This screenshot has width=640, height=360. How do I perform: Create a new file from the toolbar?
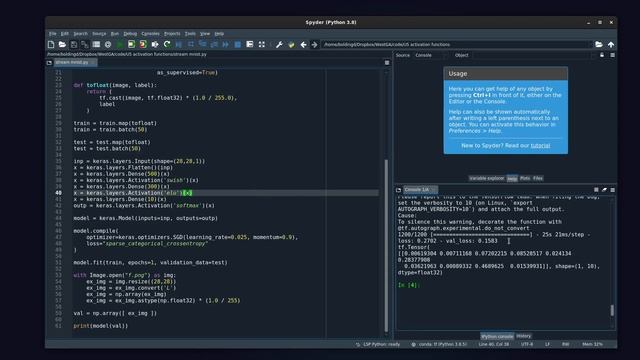point(51,44)
